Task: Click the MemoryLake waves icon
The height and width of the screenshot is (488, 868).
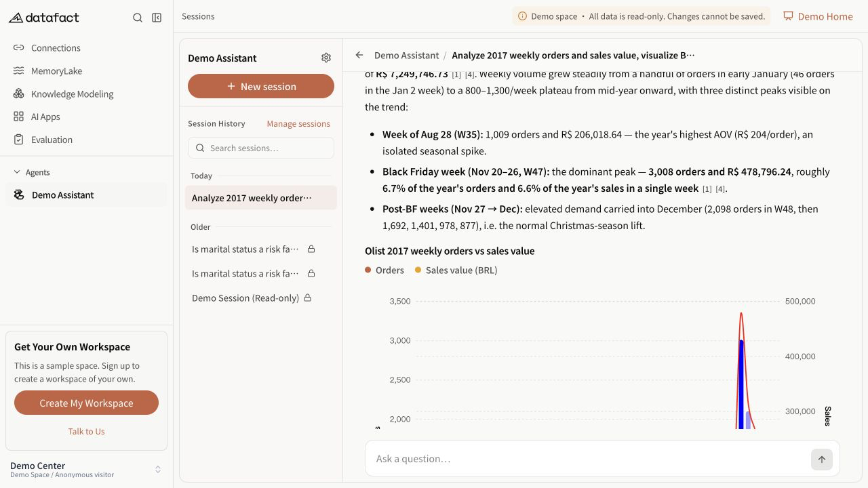Action: click(18, 71)
